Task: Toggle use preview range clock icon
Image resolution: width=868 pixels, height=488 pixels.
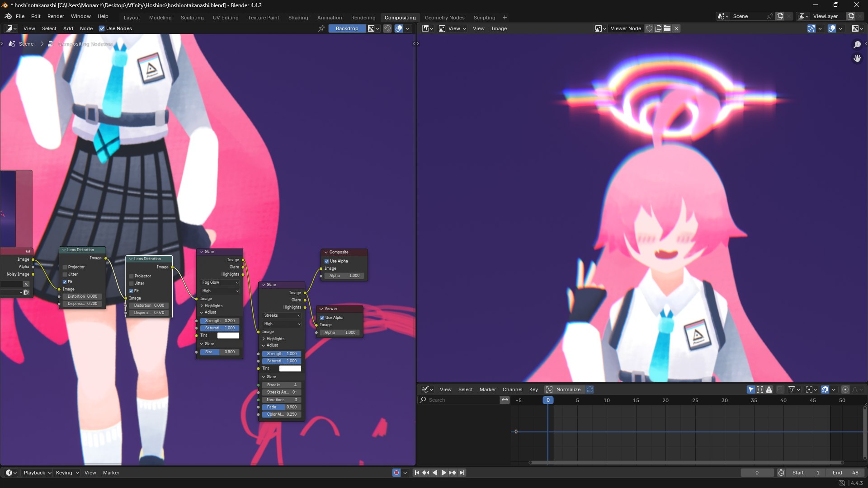Action: 781,473
